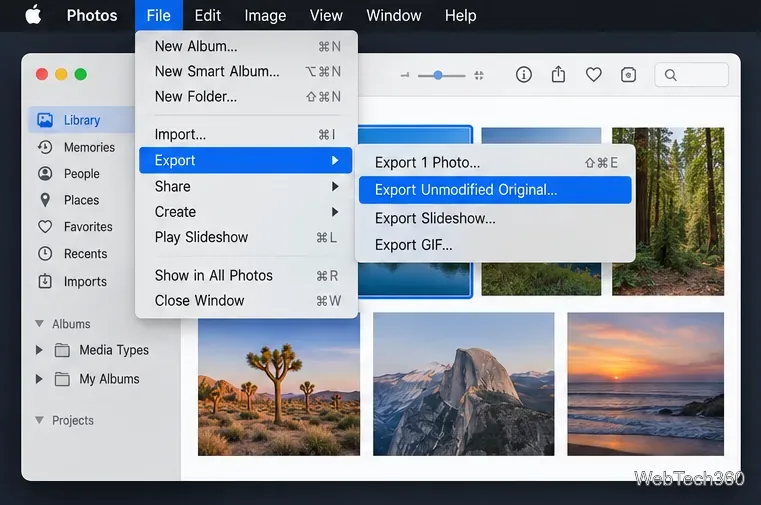
Task: Open the Edit menu
Action: [x=208, y=16]
